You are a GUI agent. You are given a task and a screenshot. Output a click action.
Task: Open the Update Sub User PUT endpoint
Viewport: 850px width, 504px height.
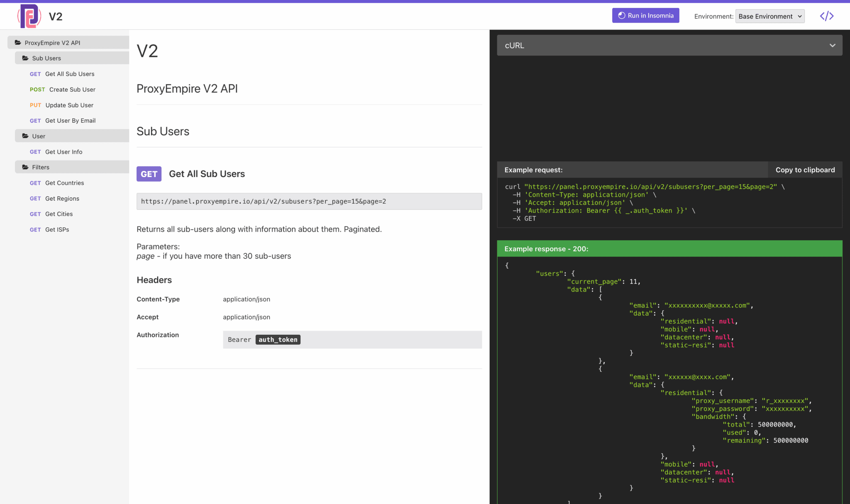pyautogui.click(x=69, y=105)
